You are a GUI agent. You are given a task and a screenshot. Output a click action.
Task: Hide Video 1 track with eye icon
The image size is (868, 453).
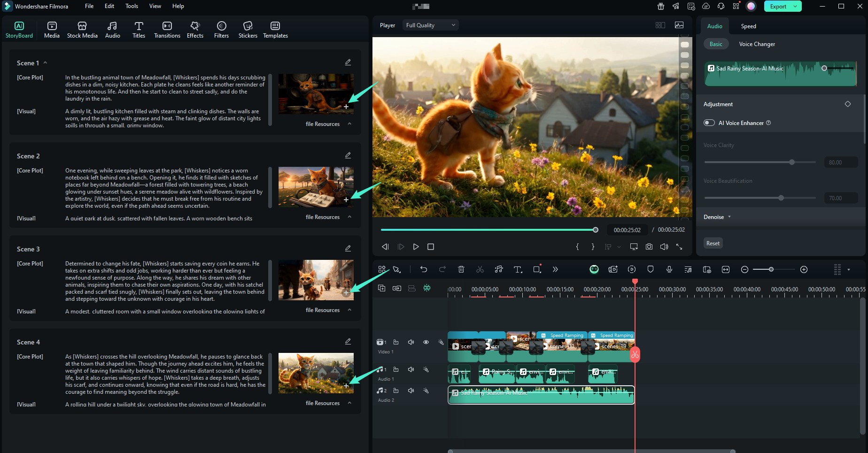426,342
